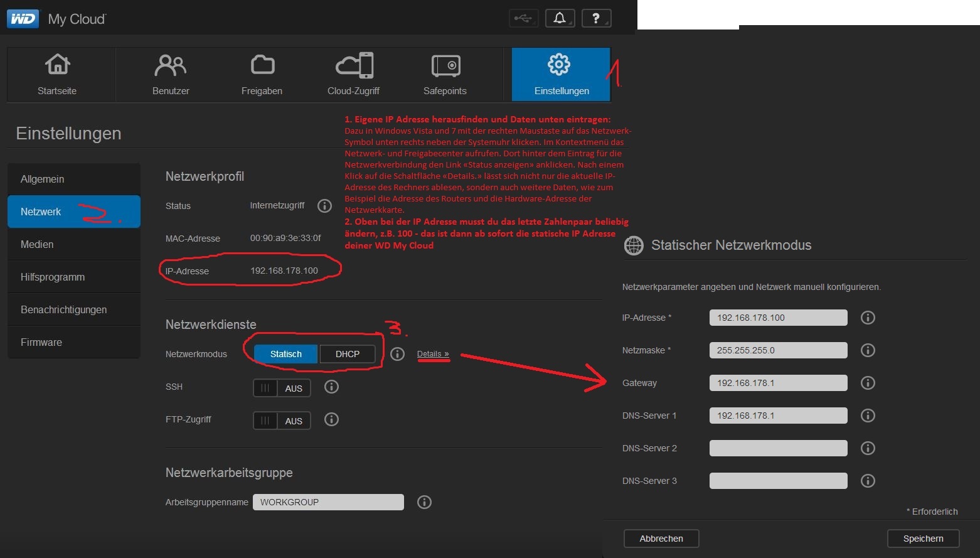
Task: Click the Statischer Netzwerkmodus dialog title
Action: point(732,245)
